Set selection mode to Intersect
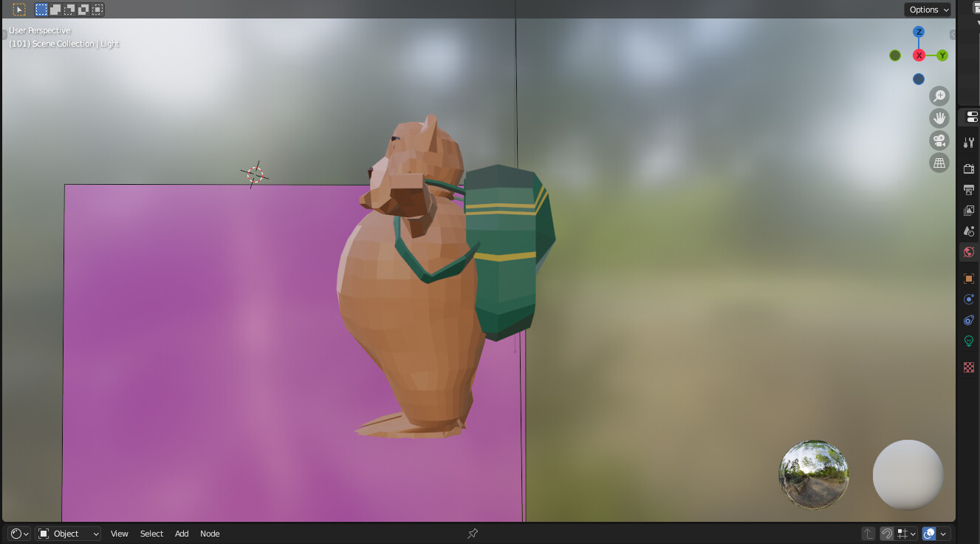 click(97, 10)
